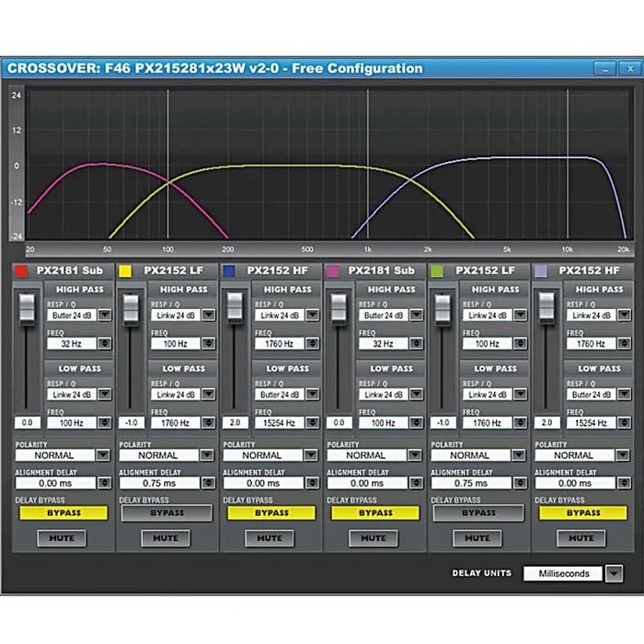Click the gain fader on yellow PX2152 LF channel
Image resolution: width=644 pixels, height=644 pixels.
[131, 309]
